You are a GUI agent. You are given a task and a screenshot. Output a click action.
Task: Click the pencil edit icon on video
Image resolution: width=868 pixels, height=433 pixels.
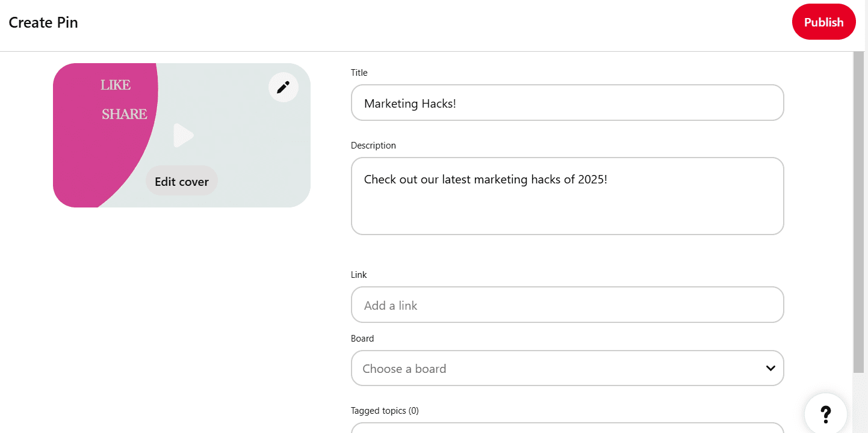[x=283, y=87]
